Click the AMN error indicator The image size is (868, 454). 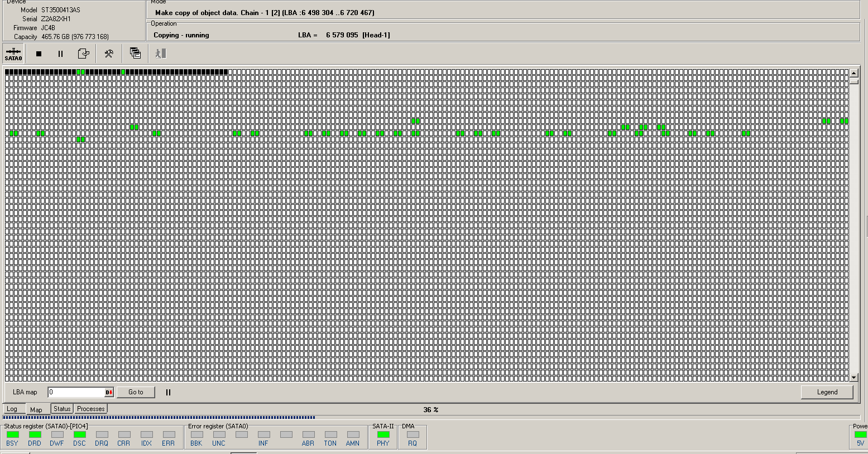353,434
